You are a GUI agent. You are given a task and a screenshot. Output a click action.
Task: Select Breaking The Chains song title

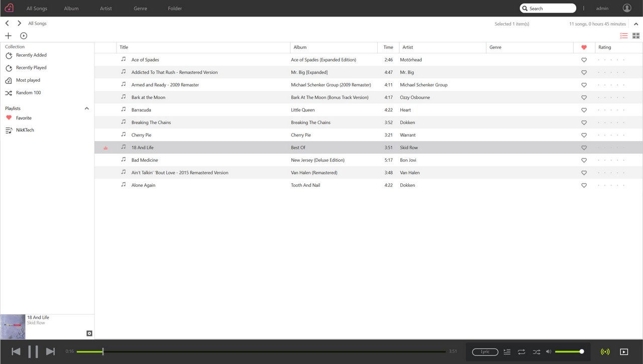151,123
